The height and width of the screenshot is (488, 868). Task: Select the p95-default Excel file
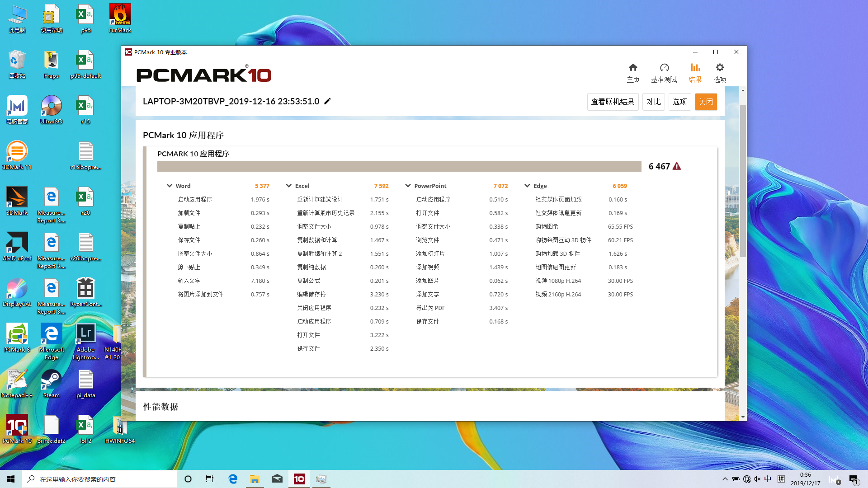[86, 65]
